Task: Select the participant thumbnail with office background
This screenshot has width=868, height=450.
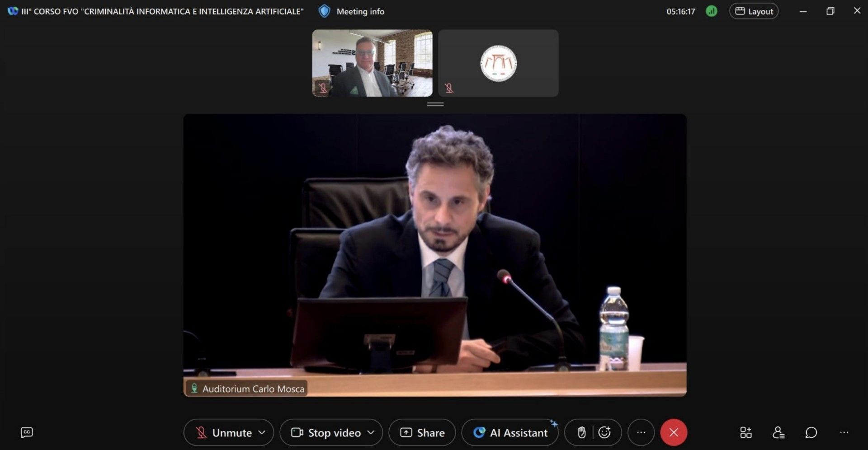Action: coord(372,63)
